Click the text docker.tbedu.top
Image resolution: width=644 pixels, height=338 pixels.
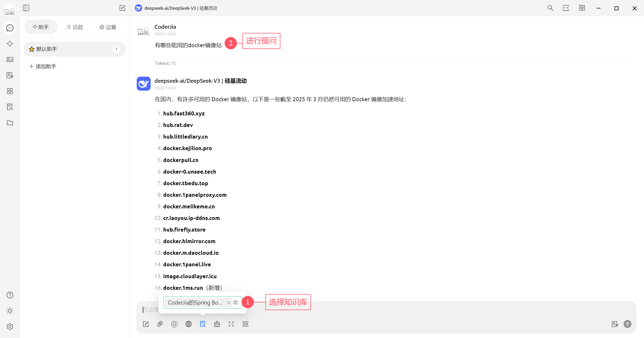[186, 183]
